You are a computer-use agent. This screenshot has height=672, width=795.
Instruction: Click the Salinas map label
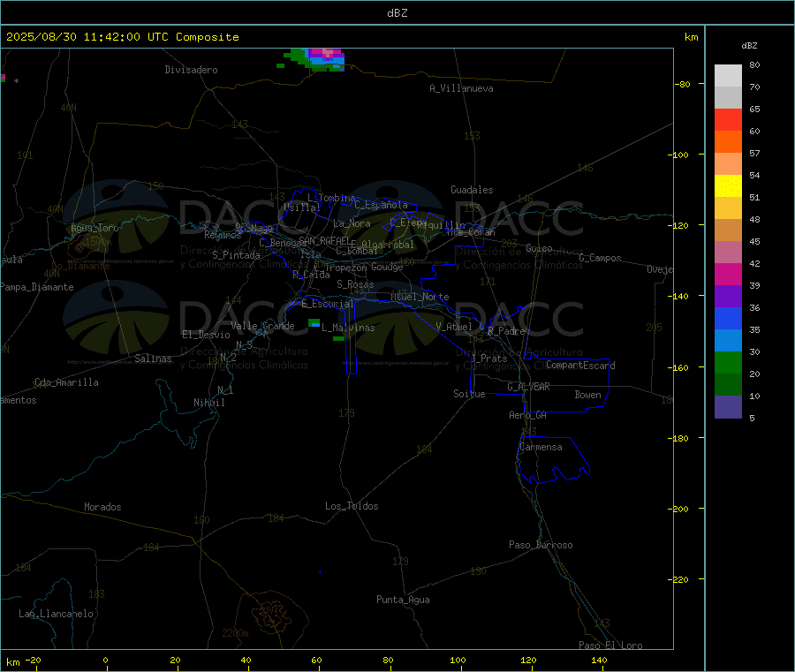pyautogui.click(x=153, y=359)
